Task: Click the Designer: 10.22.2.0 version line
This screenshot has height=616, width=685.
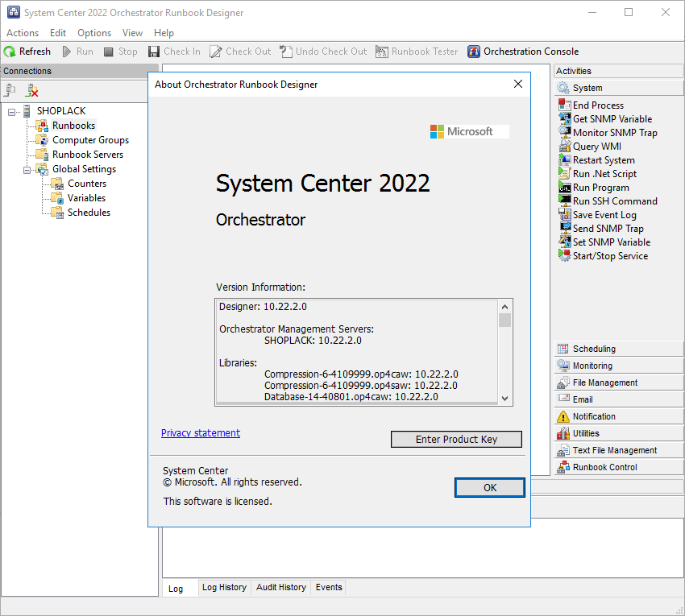Action: point(263,307)
